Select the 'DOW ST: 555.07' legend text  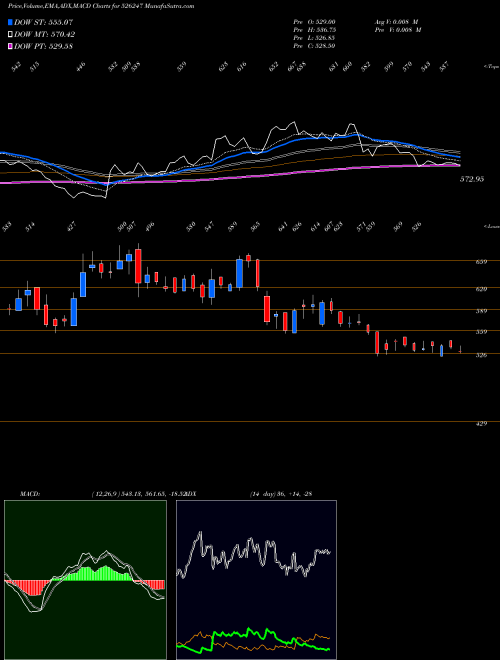[44, 22]
